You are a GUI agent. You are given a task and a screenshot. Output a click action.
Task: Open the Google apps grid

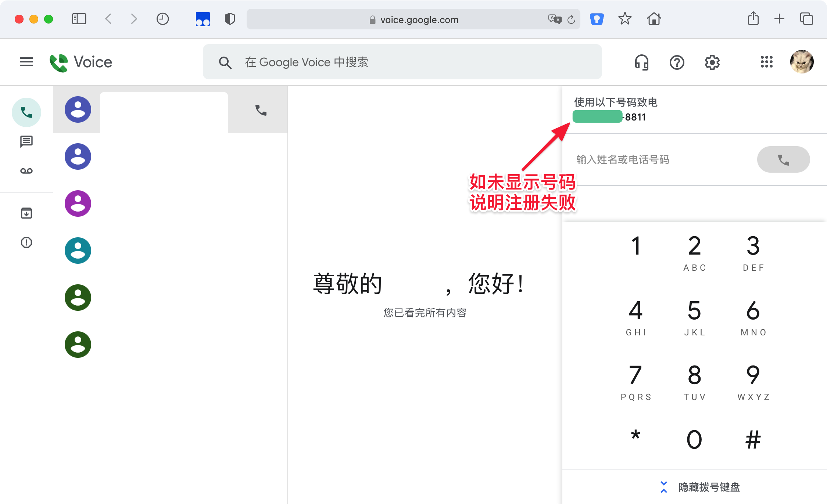[x=766, y=62]
